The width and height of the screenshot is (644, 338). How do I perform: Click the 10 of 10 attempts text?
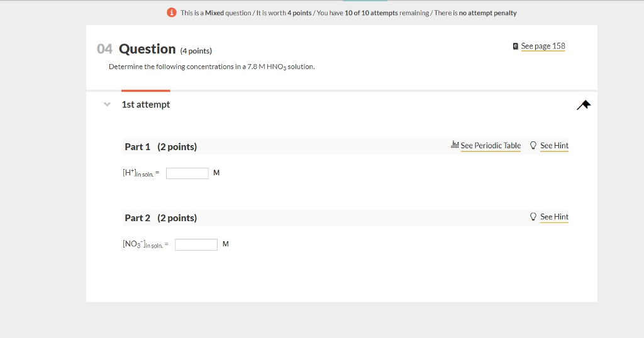pos(371,13)
